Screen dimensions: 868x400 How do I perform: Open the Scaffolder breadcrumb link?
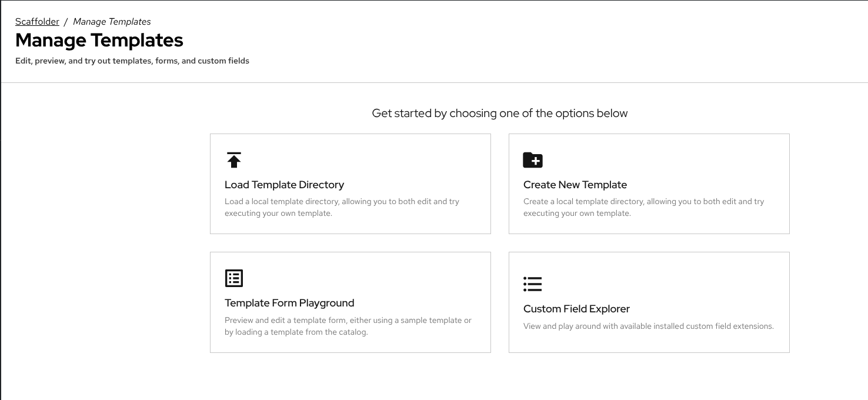pyautogui.click(x=37, y=21)
